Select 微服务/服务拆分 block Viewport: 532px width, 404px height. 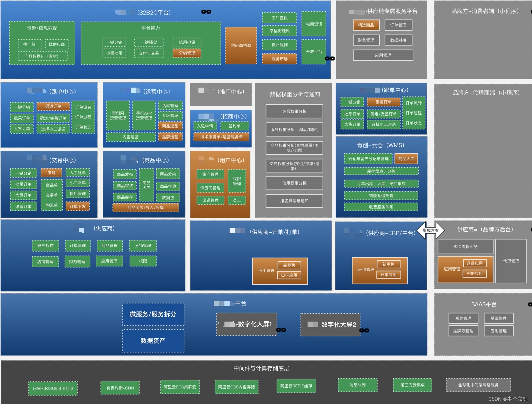pyautogui.click(x=153, y=314)
